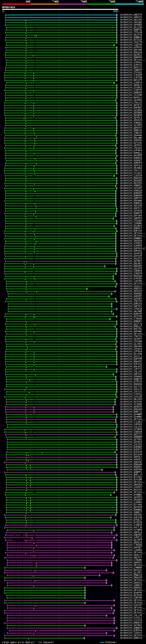Screen dimensions: 146x644
Task: Select hit label UniRef100_B8BF81
Action: pos(131,30)
